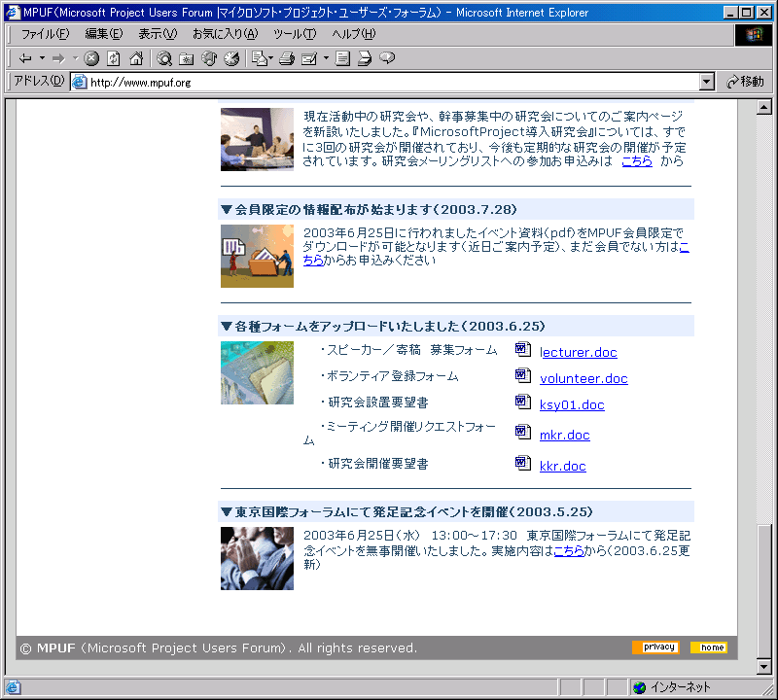Image resolution: width=778 pixels, height=700 pixels.
Task: Open the Back button history dropdown
Action: [x=42, y=58]
